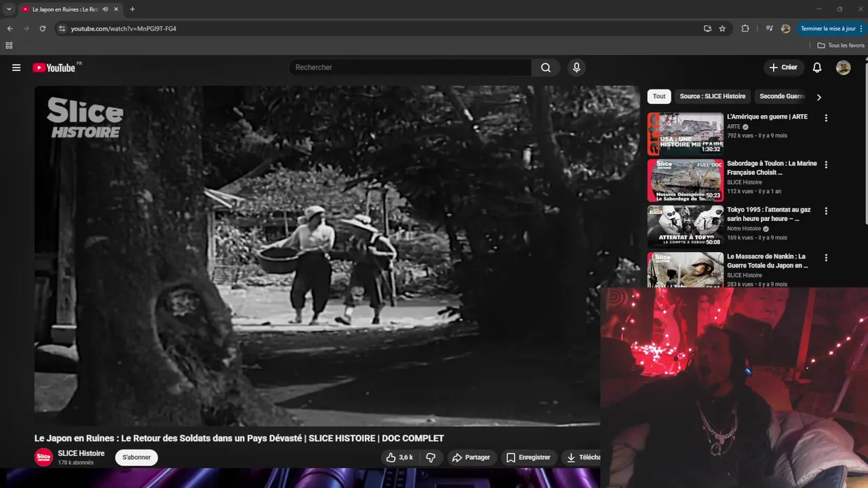Click the 178 k abonnés subscriber count
Image resolution: width=868 pixels, height=488 pixels.
click(76, 463)
